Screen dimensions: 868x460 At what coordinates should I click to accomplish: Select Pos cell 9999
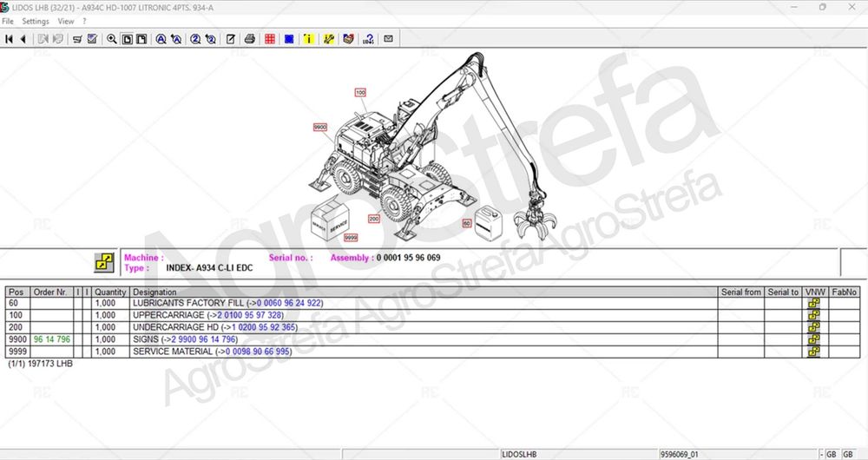[17, 352]
